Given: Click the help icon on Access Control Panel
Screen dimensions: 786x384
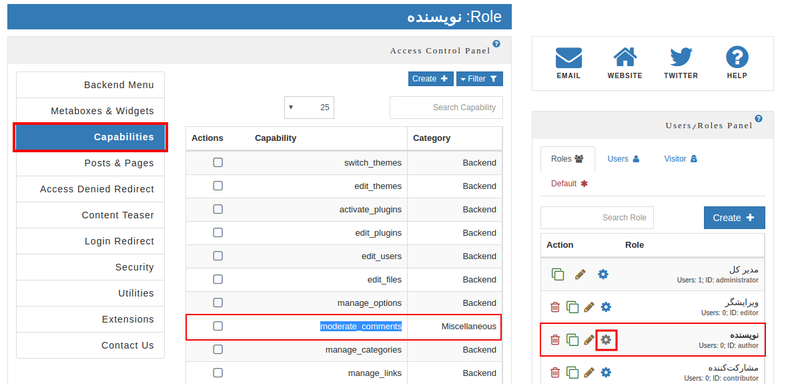Looking at the screenshot, I should [x=496, y=44].
